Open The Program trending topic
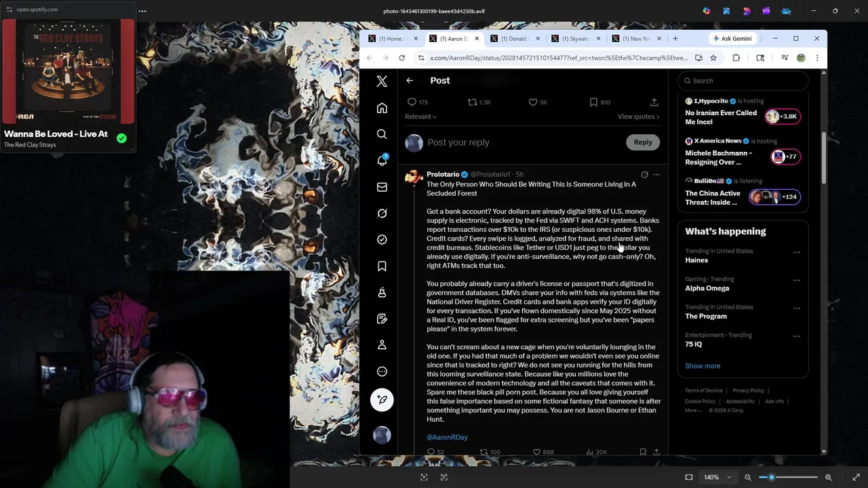The width and height of the screenshot is (868, 488). 706,317
